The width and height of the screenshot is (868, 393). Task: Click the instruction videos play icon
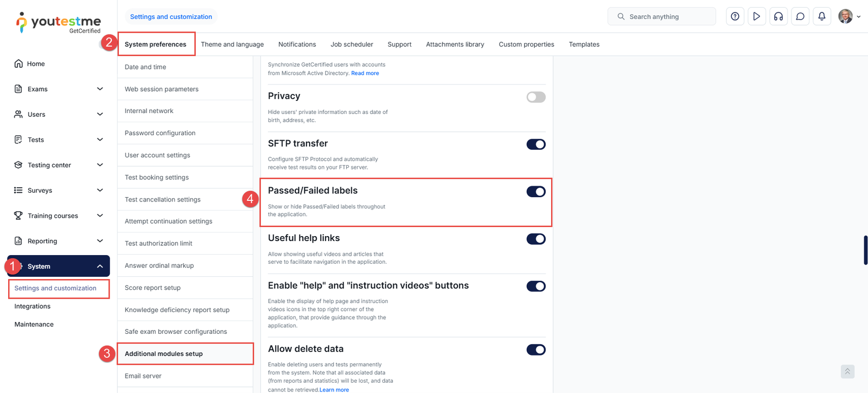click(x=756, y=17)
